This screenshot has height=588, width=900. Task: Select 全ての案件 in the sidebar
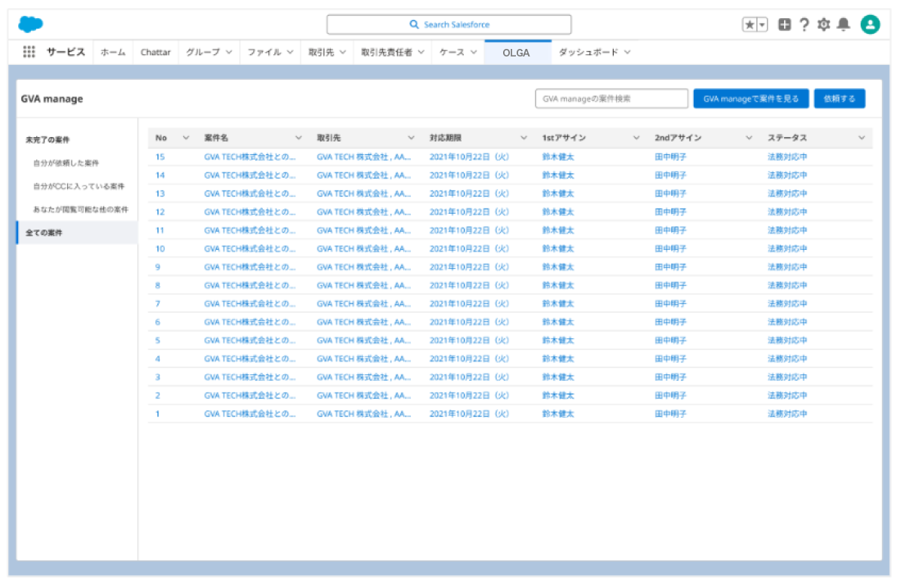click(x=78, y=233)
